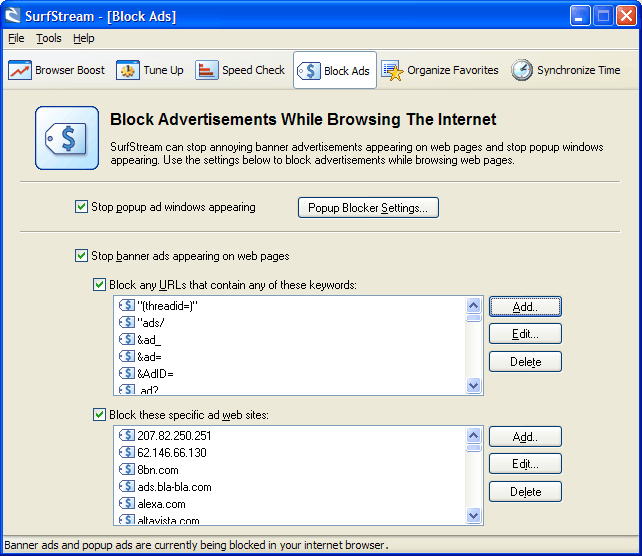Open the File menu

[16, 38]
